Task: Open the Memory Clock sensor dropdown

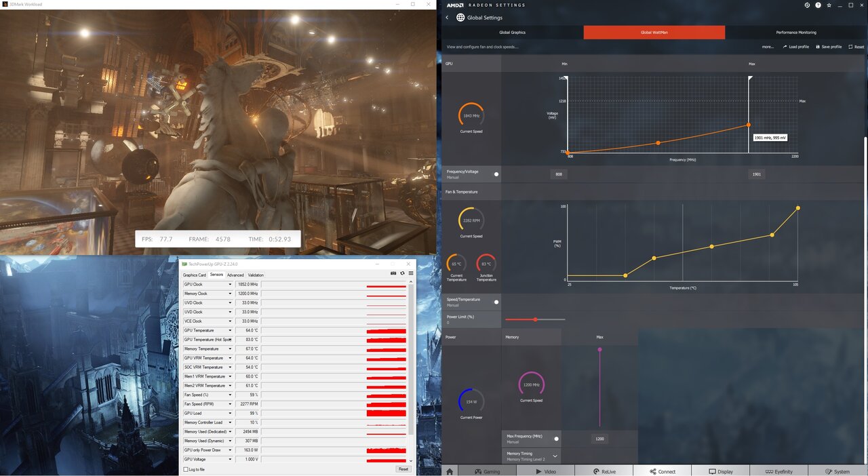Action: point(230,294)
